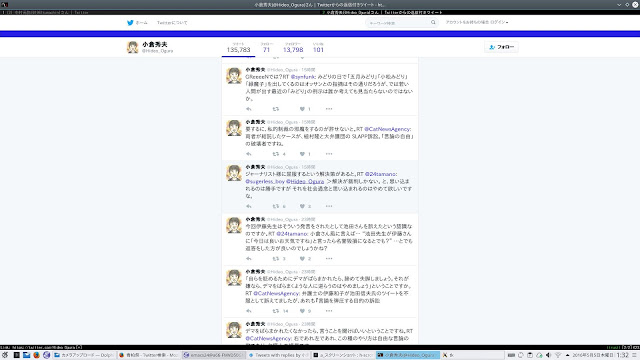Select the tweets count tab 135,783
640x360 pixels.
coord(238,48)
